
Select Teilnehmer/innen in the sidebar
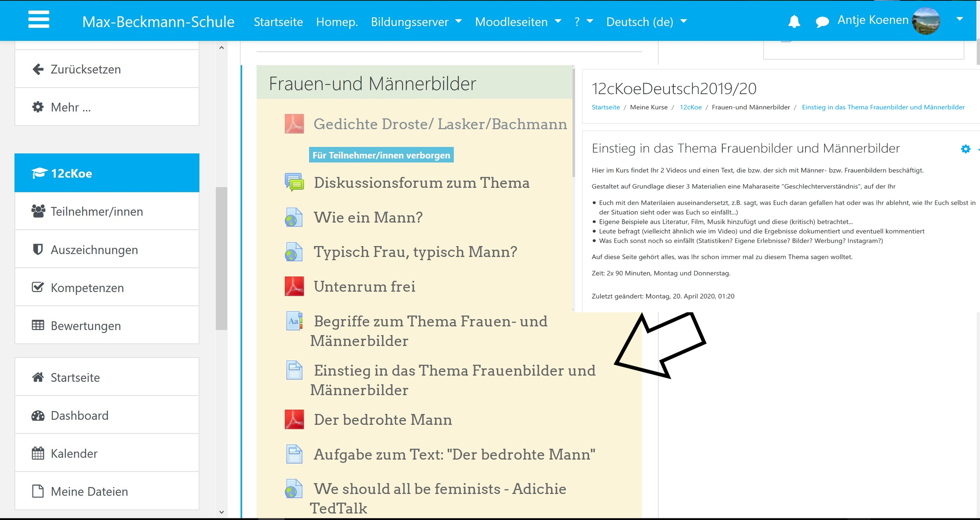tap(97, 212)
